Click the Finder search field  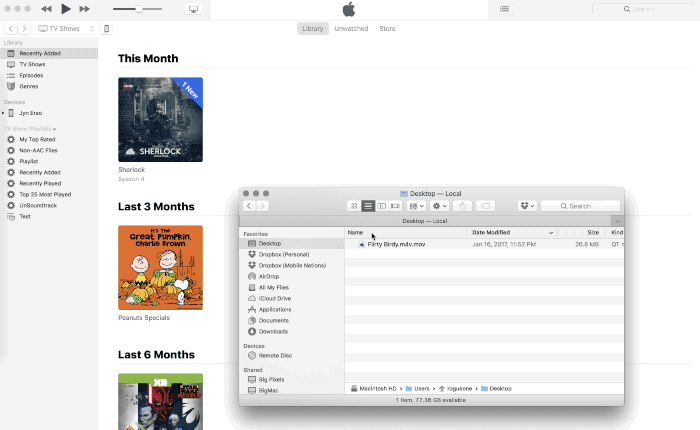tap(580, 206)
